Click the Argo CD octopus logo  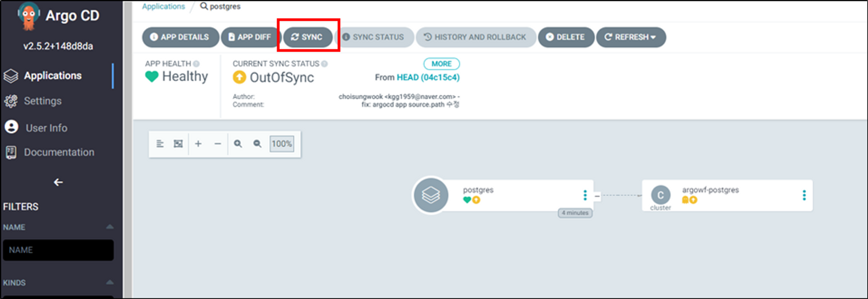(29, 16)
